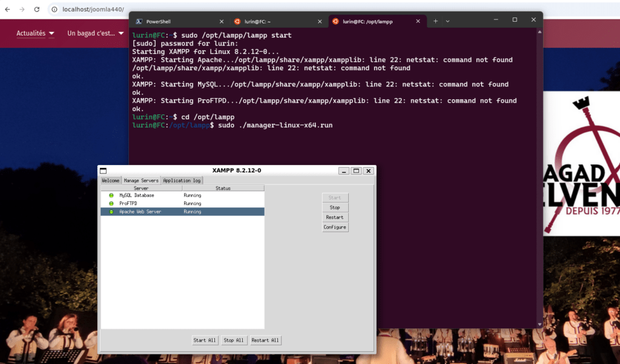Close the PowerShell terminal tab

pos(220,21)
